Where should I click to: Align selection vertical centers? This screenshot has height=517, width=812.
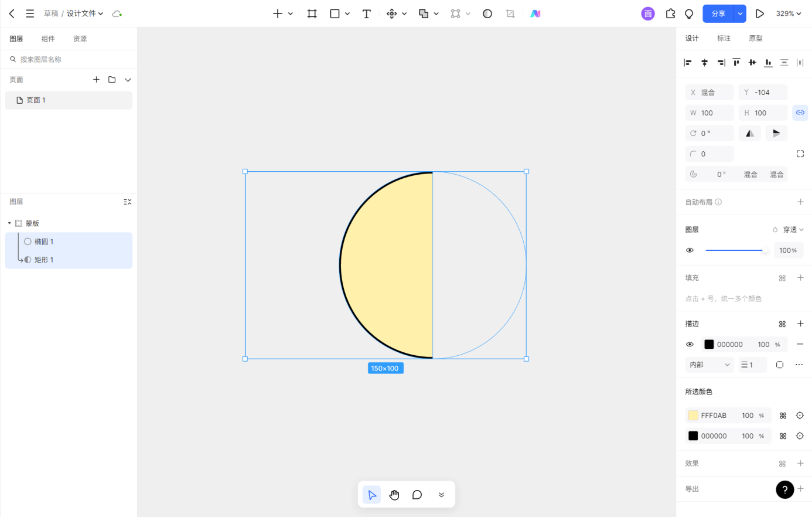click(752, 62)
